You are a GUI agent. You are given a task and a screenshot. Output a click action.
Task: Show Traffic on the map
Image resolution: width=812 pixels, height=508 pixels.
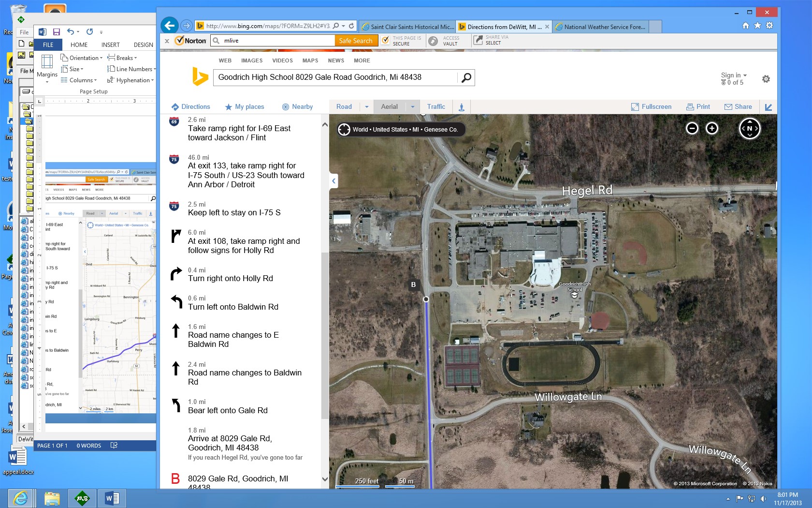[x=436, y=107]
